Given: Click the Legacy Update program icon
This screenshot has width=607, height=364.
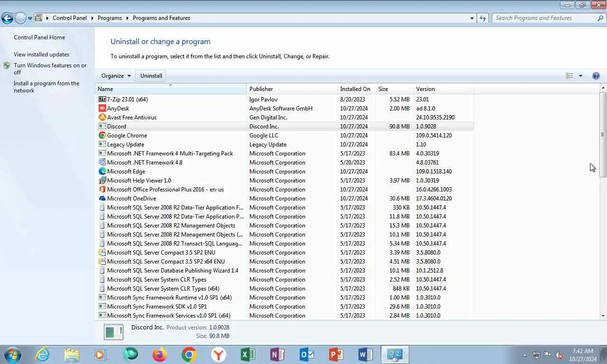Looking at the screenshot, I should (x=102, y=145).
